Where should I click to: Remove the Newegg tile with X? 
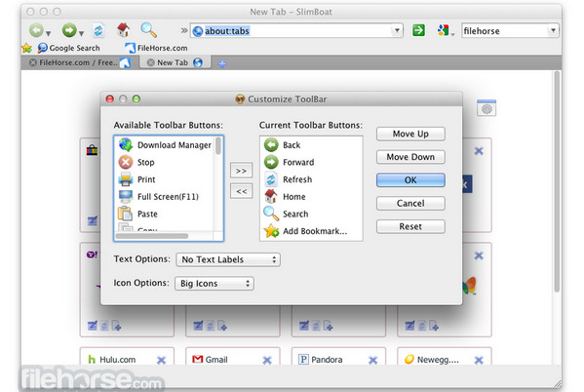point(479,361)
